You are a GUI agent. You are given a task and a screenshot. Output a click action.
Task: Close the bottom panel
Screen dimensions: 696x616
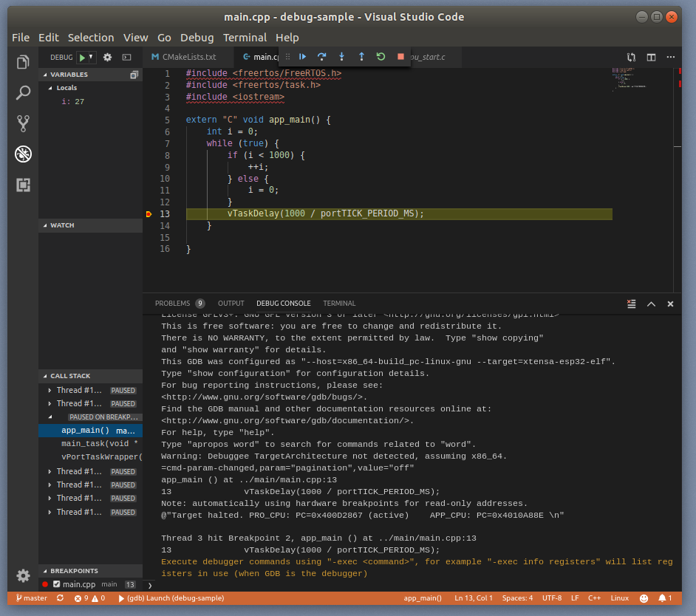tap(670, 304)
